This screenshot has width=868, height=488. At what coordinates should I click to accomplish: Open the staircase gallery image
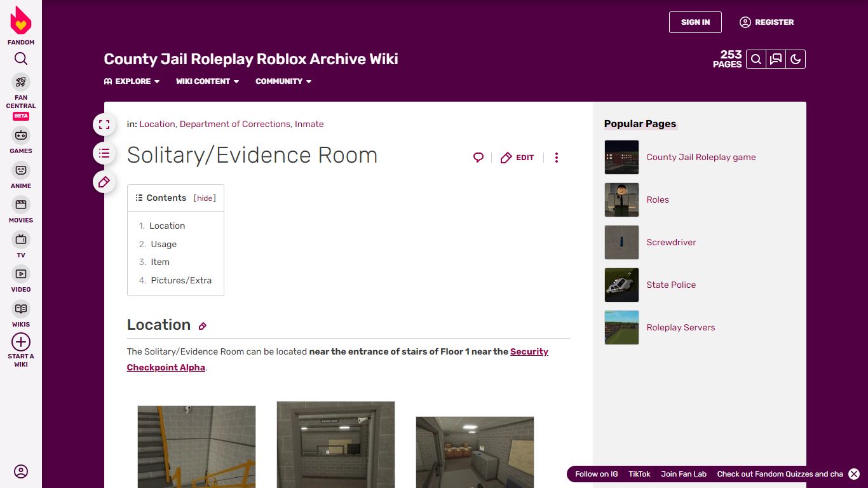[196, 447]
